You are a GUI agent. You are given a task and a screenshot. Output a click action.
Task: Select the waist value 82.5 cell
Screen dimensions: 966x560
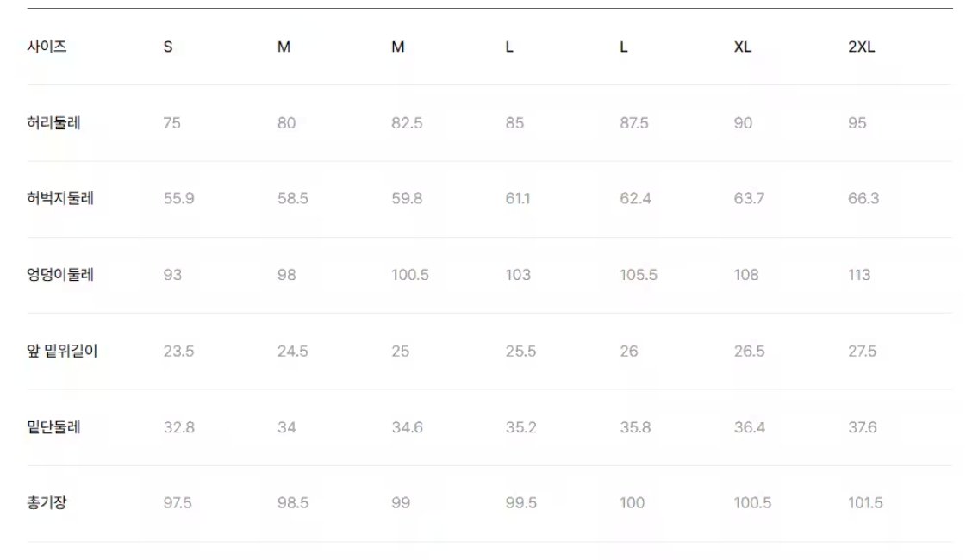coord(407,123)
